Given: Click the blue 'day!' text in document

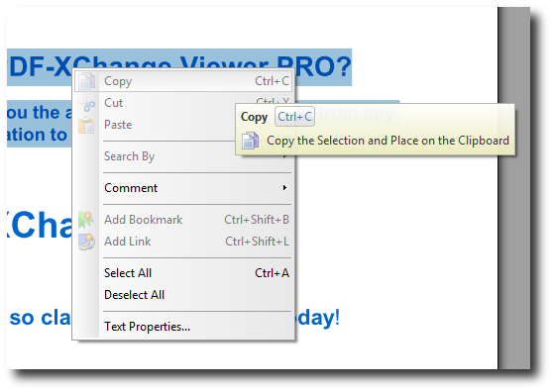Looking at the screenshot, I should (318, 318).
